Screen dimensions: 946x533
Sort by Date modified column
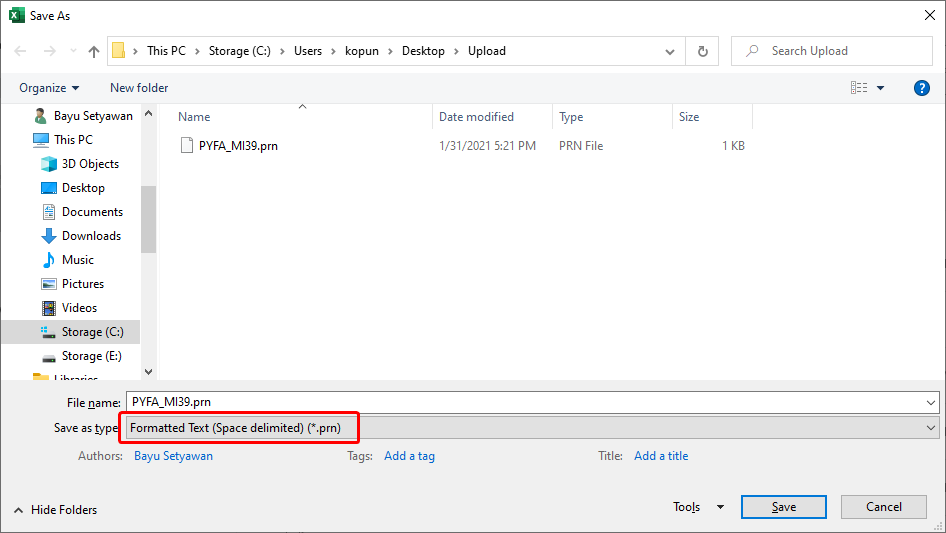(476, 117)
